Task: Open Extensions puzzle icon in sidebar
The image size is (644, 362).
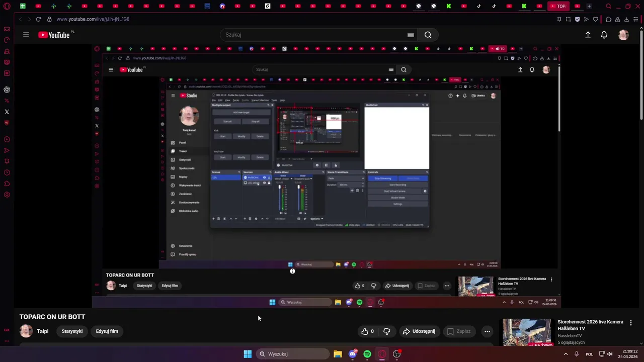Action: pos(7,184)
